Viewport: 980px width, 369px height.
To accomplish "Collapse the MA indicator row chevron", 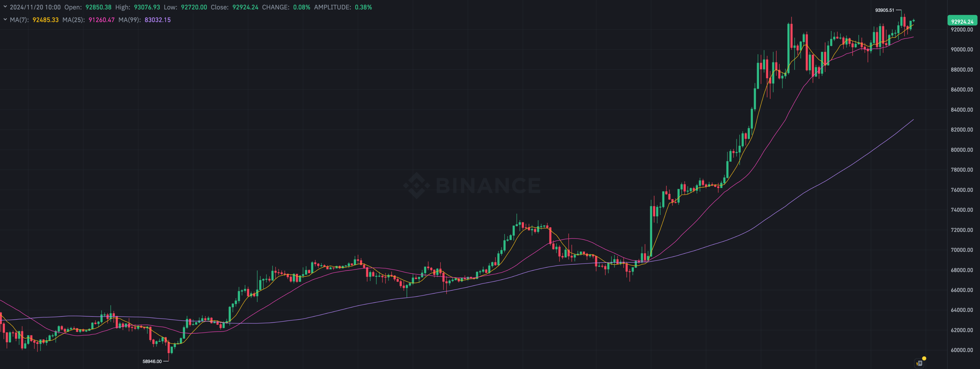I will click(x=5, y=20).
